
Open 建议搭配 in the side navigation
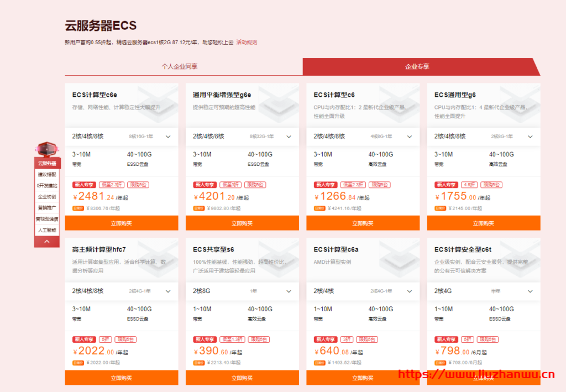coord(47,174)
